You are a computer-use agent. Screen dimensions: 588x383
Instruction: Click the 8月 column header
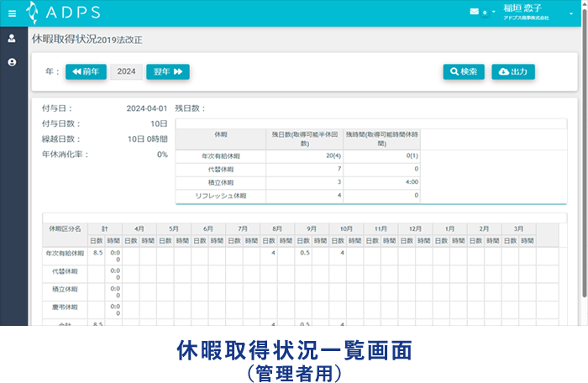(x=279, y=228)
